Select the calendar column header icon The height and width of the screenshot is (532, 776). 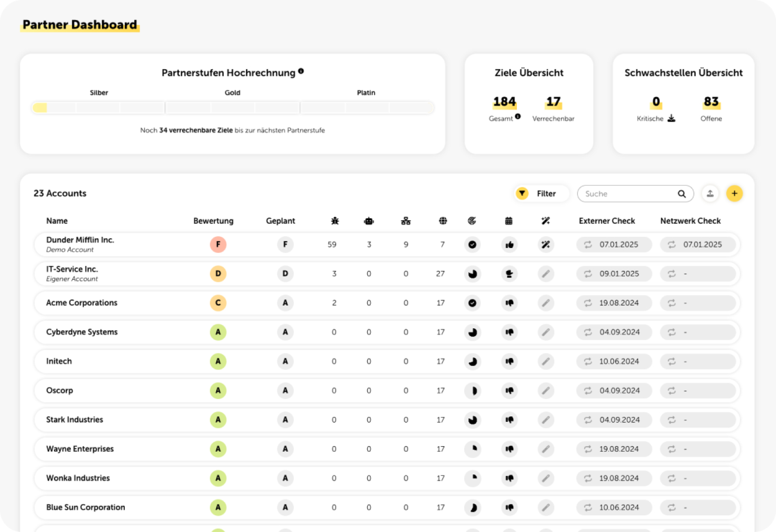(x=509, y=221)
